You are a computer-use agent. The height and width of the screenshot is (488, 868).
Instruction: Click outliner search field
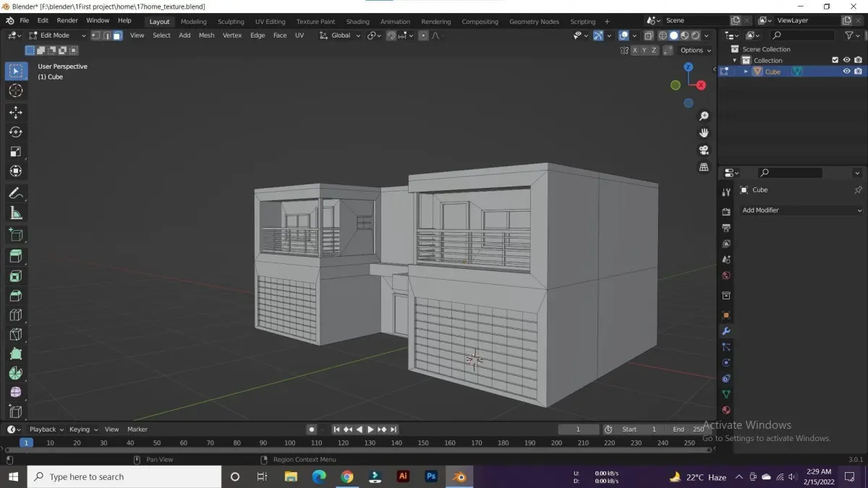tap(802, 35)
